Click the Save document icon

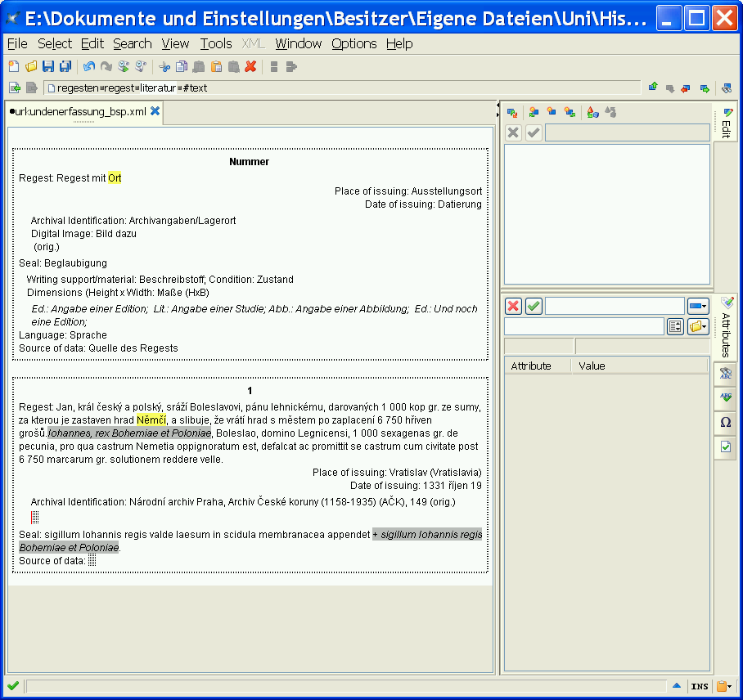click(x=47, y=67)
